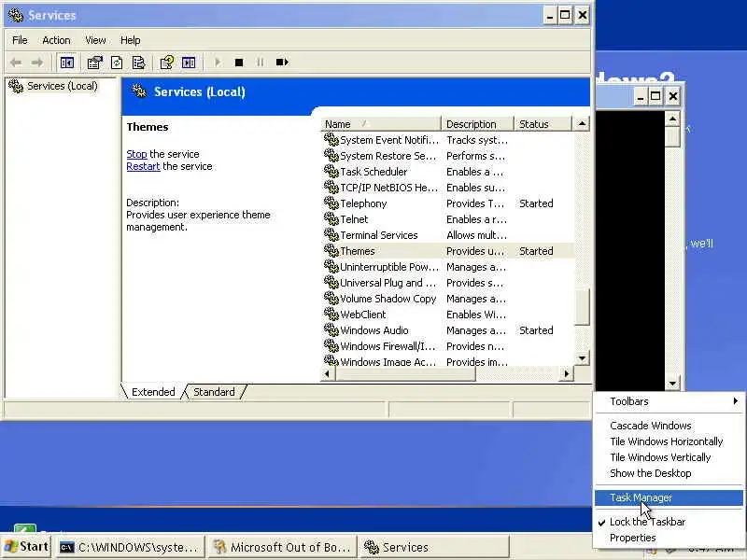This screenshot has width=747, height=560.
Task: Toggle Show/Hide Console Tree toolbar icon
Action: pyautogui.click(x=66, y=63)
